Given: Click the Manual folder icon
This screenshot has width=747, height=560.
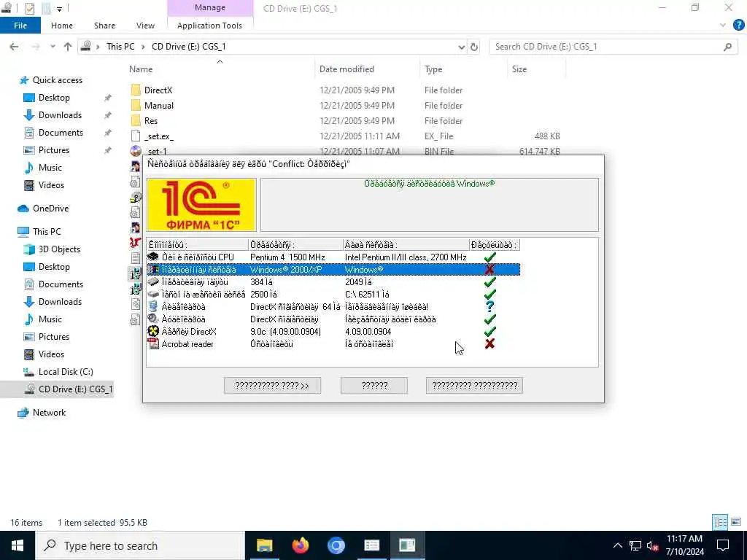Looking at the screenshot, I should (136, 105).
